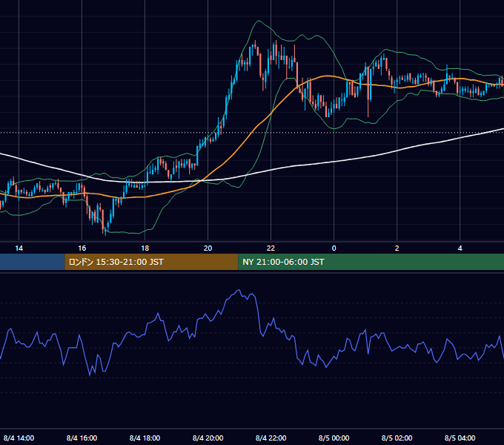
Task: Click the 8/5 04:00 date label
Action: (x=460, y=438)
